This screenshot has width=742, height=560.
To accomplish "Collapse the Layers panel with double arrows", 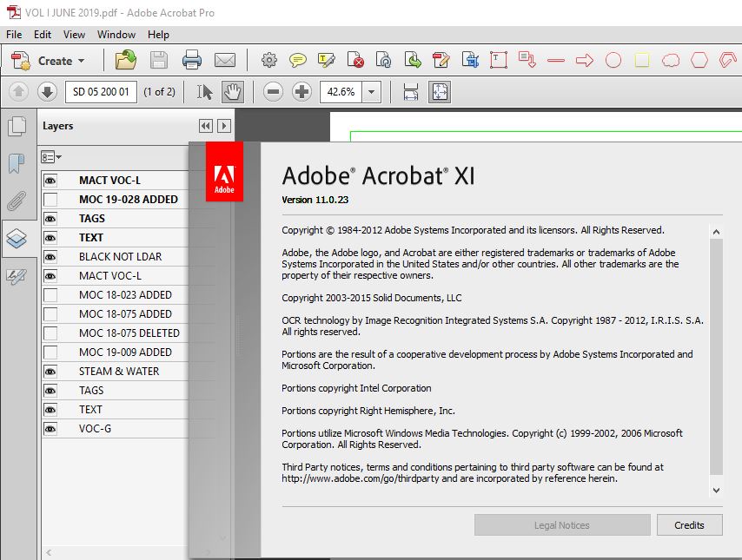I will [x=205, y=126].
